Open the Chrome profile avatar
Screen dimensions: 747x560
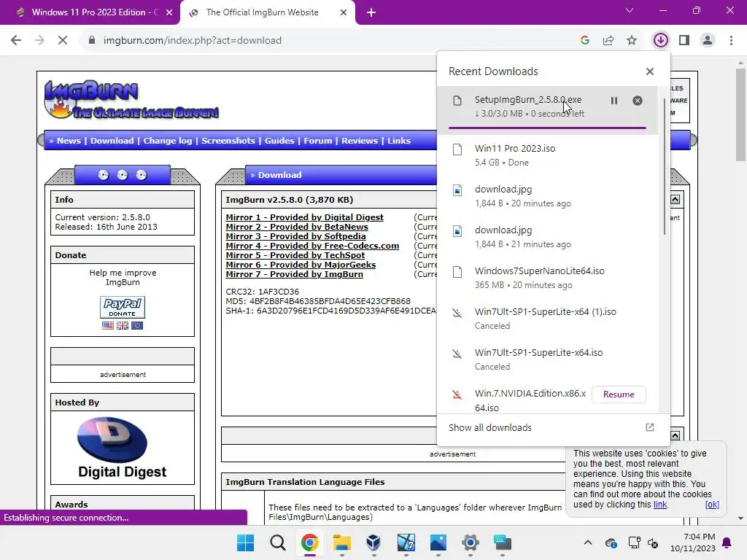tap(708, 41)
